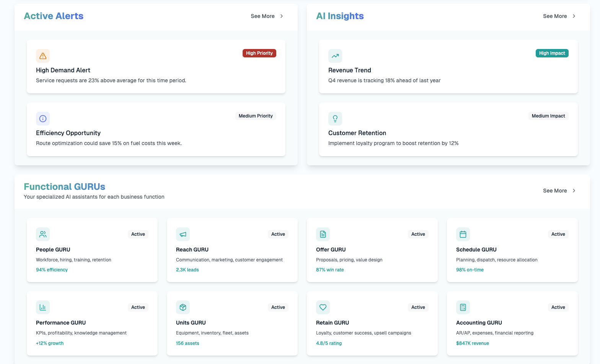Click the Units GURU box icon
Viewport: 600px width, 364px height.
183,307
